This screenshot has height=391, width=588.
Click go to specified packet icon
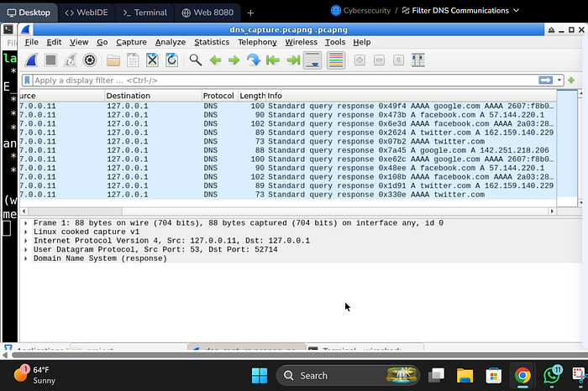[254, 60]
